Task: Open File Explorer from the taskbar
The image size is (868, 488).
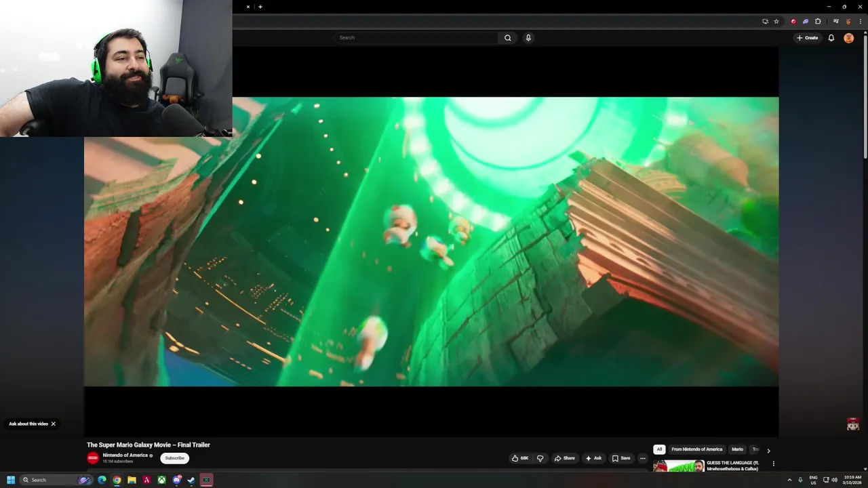Action: (132, 480)
